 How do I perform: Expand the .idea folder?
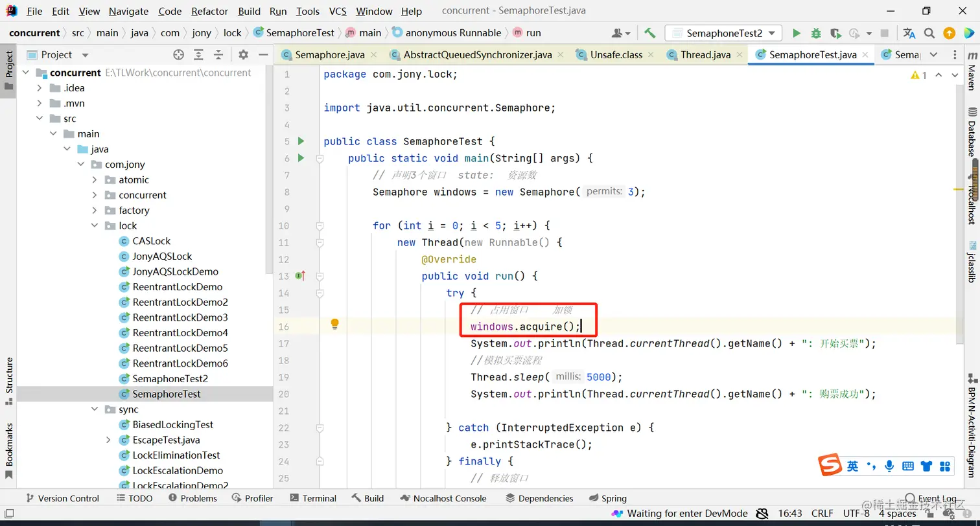(x=40, y=88)
